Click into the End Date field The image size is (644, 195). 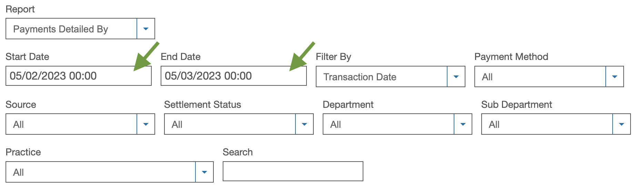[234, 76]
